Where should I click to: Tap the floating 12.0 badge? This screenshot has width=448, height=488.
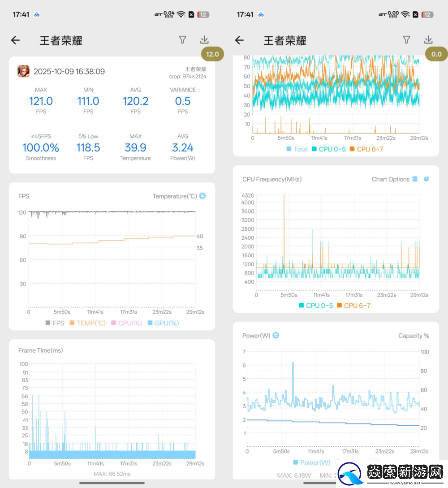(212, 54)
